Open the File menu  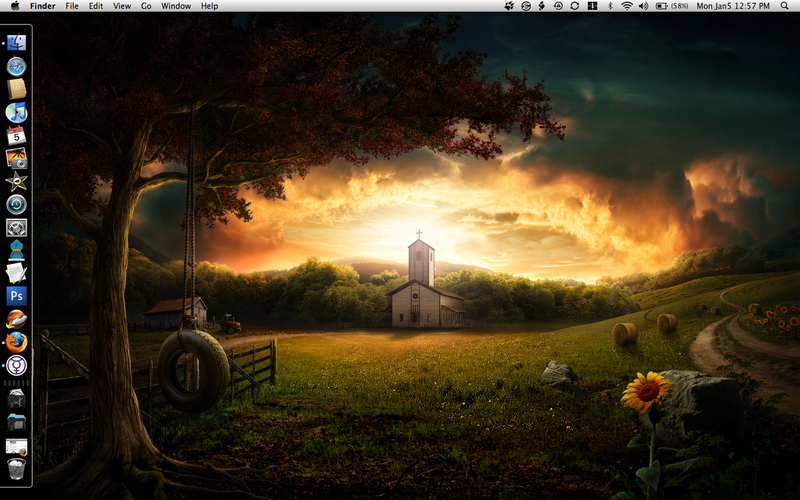coord(72,6)
